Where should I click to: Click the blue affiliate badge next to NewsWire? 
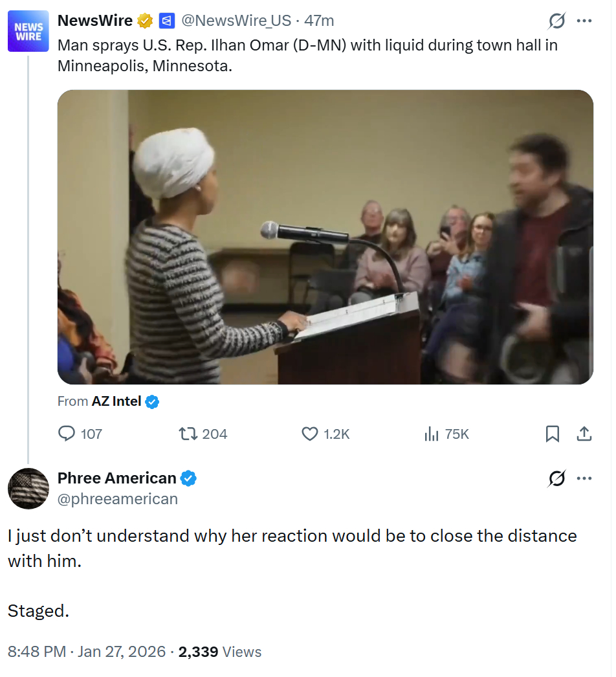(166, 21)
